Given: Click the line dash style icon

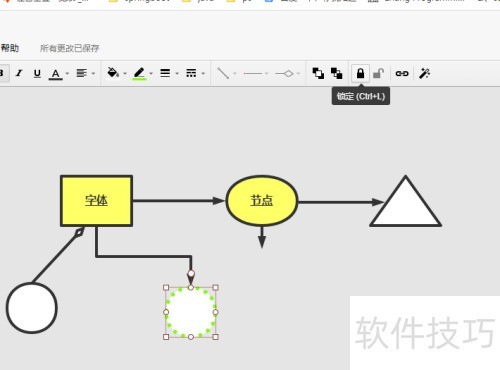Looking at the screenshot, I should [x=191, y=73].
